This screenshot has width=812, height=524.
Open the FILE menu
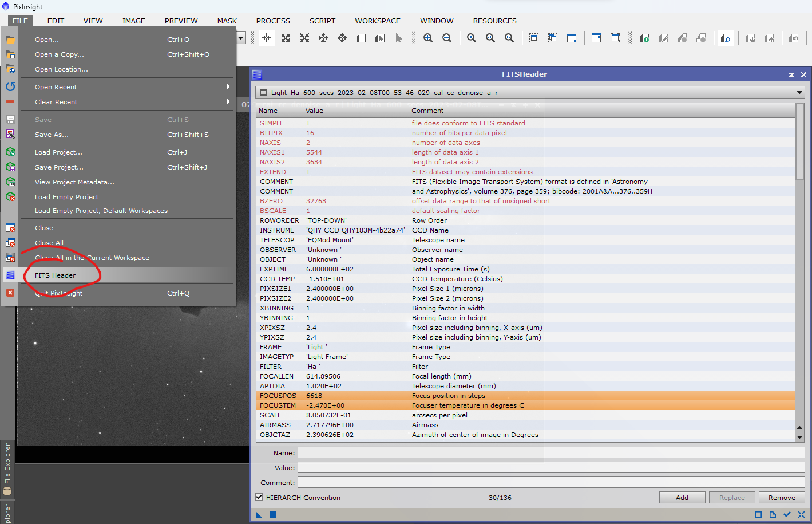point(20,21)
